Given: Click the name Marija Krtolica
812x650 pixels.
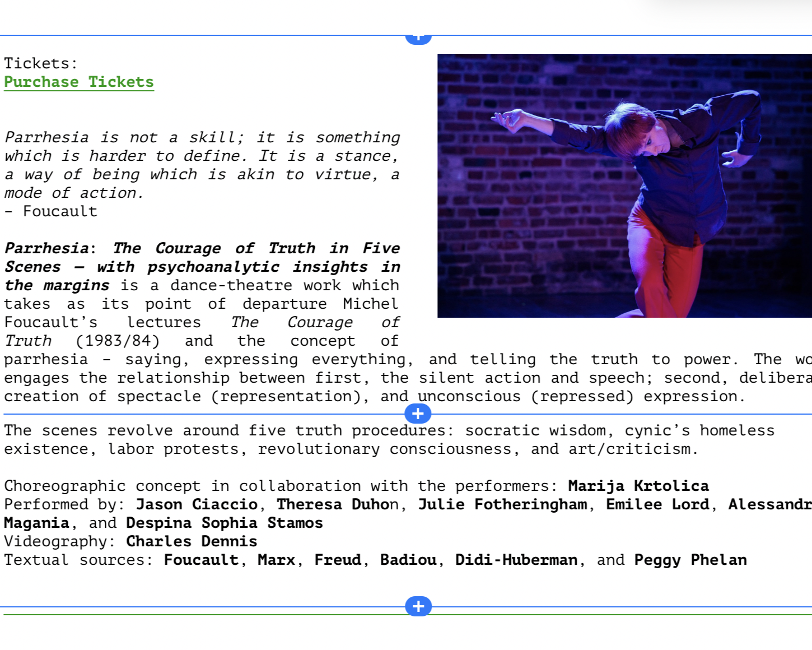Looking at the screenshot, I should [638, 486].
